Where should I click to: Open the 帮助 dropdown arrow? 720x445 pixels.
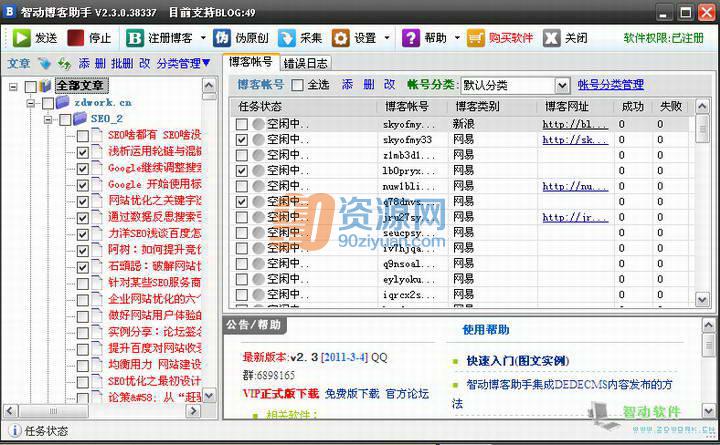coord(457,38)
